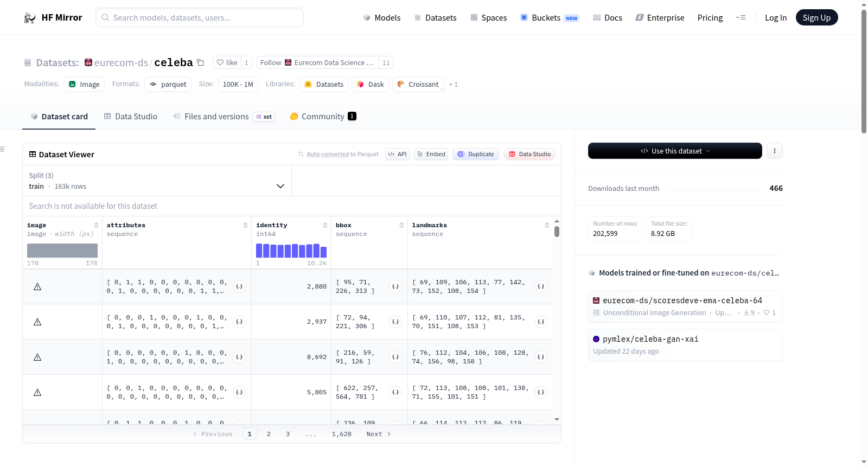The width and height of the screenshot is (868, 467).
Task: Go to page 3 of the table
Action: click(288, 434)
